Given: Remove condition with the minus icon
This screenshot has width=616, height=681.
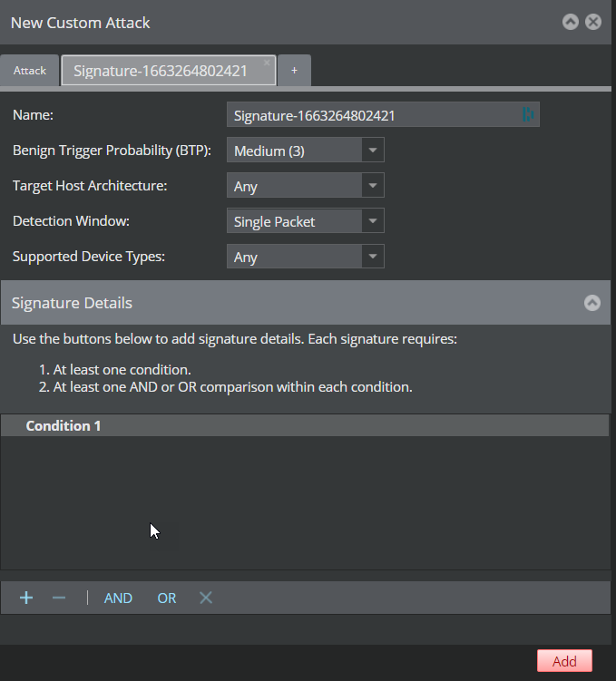Looking at the screenshot, I should click(x=59, y=598).
